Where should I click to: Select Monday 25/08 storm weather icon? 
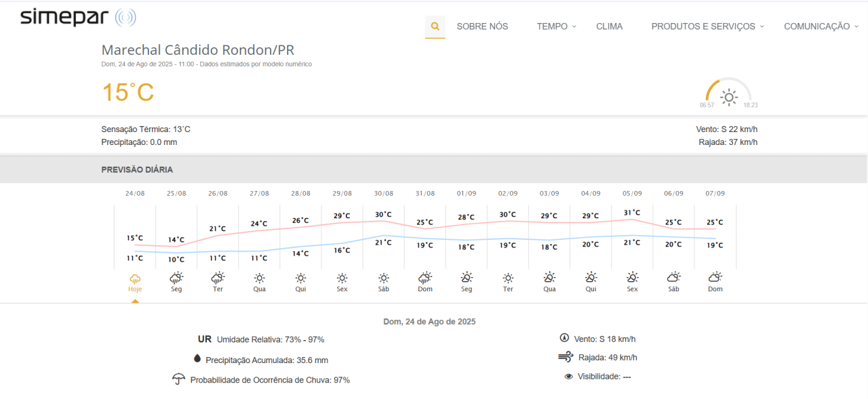pyautogui.click(x=176, y=278)
